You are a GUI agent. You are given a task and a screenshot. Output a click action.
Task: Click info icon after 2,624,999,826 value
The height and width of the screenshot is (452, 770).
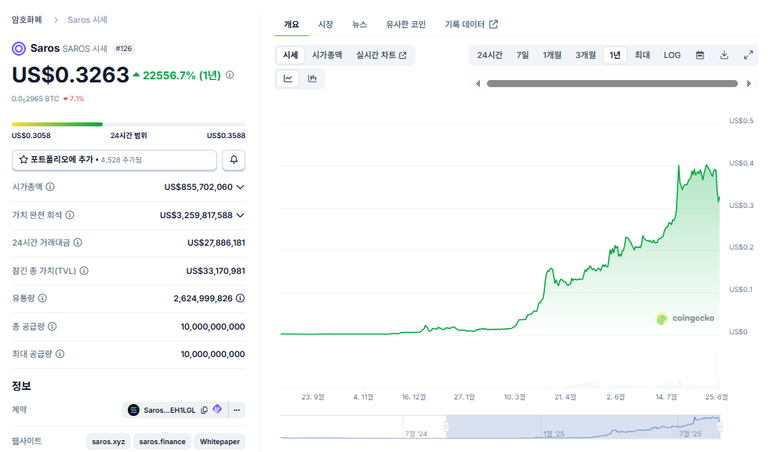pyautogui.click(x=240, y=298)
